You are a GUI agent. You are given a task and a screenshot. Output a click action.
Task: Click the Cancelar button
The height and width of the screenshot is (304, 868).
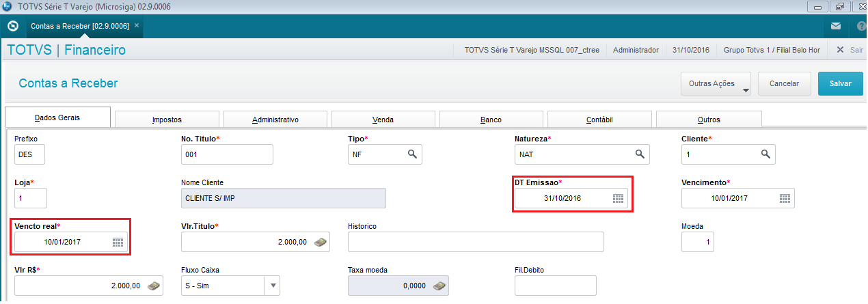(x=785, y=83)
